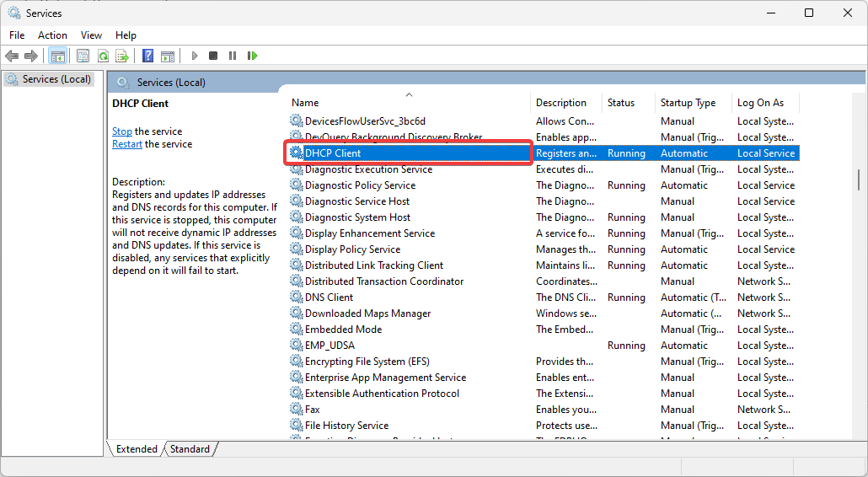Sort by the Status column header

click(629, 102)
